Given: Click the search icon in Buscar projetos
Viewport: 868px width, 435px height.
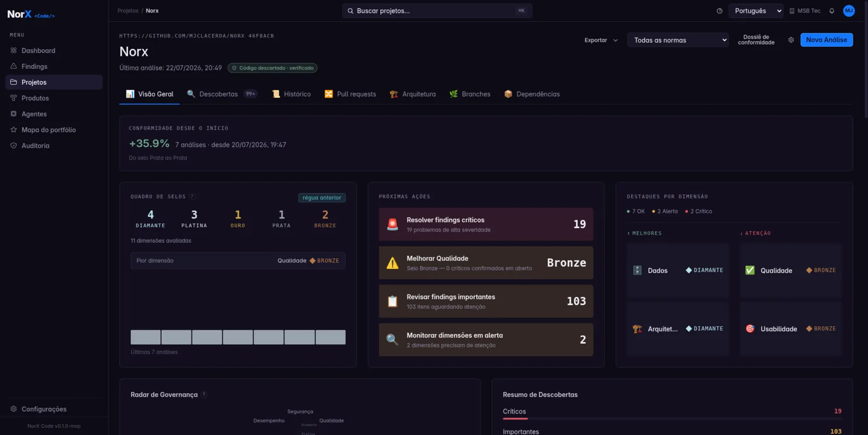Looking at the screenshot, I should (350, 11).
